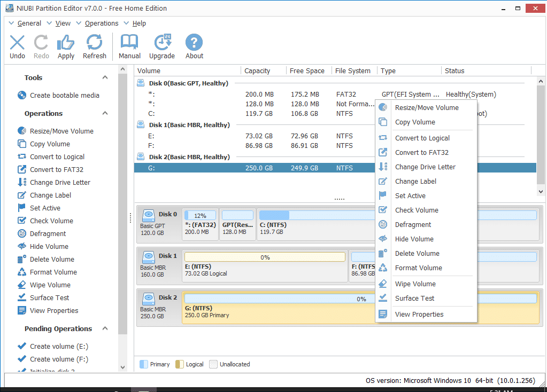Collapse the Pending Operations section
Screen dimensions: 547x392
[105, 328]
